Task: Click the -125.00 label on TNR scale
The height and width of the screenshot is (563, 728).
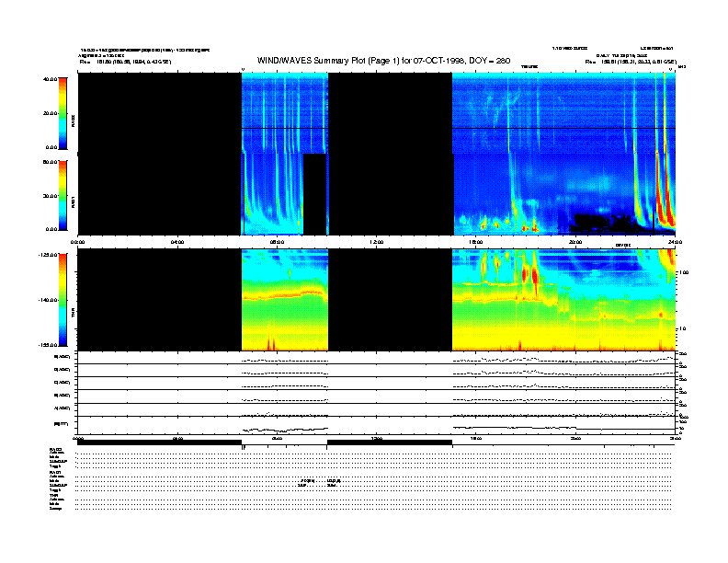Action: coord(48,255)
